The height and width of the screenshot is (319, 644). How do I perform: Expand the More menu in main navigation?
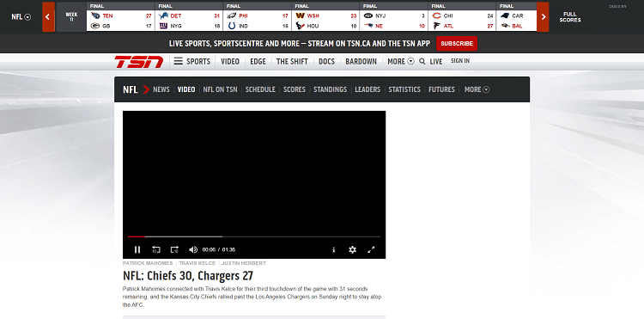click(401, 61)
